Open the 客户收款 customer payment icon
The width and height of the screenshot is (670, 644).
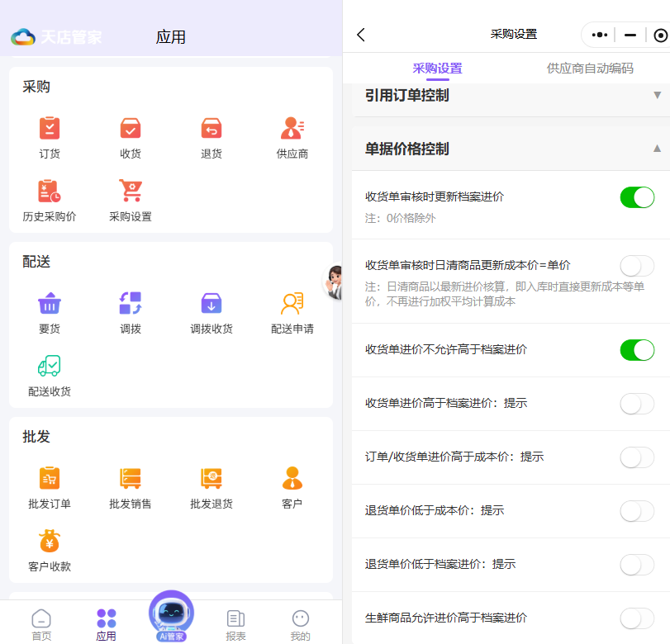[x=50, y=542]
